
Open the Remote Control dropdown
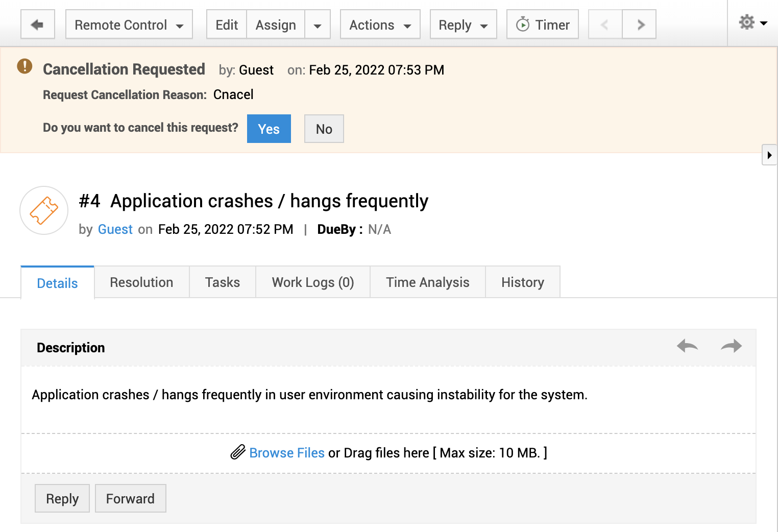point(129,25)
